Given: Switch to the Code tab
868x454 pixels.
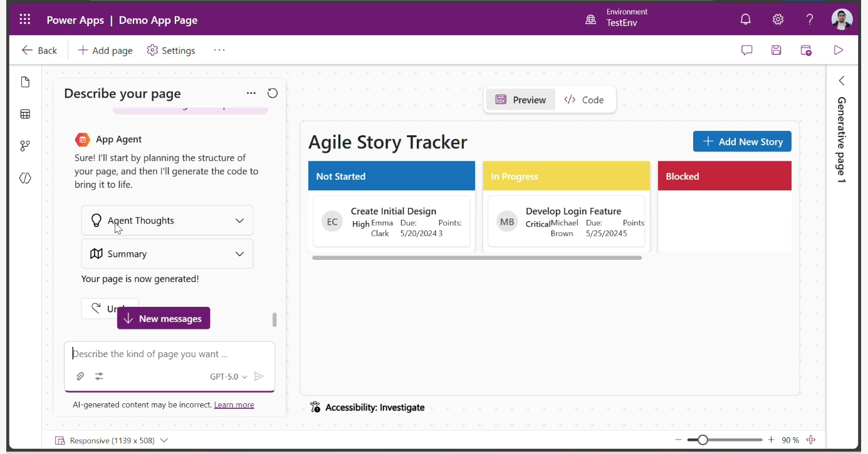Looking at the screenshot, I should tap(584, 100).
